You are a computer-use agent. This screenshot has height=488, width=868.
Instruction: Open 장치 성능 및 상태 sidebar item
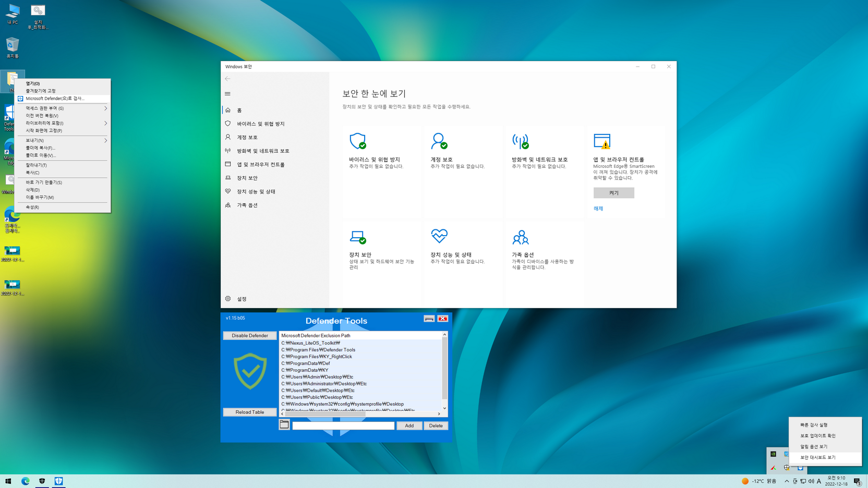click(x=275, y=191)
